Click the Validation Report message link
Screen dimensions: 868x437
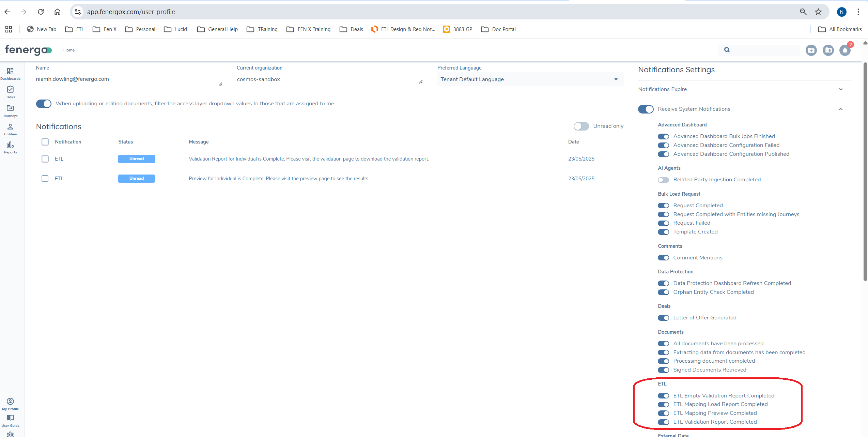click(309, 159)
